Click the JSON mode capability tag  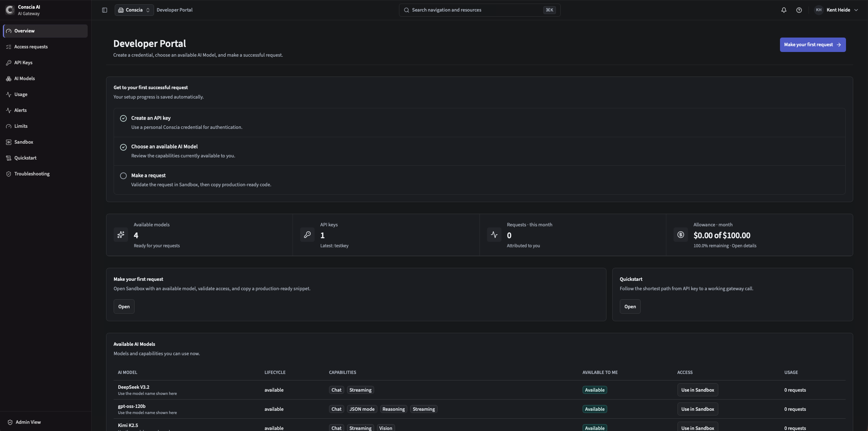click(362, 409)
